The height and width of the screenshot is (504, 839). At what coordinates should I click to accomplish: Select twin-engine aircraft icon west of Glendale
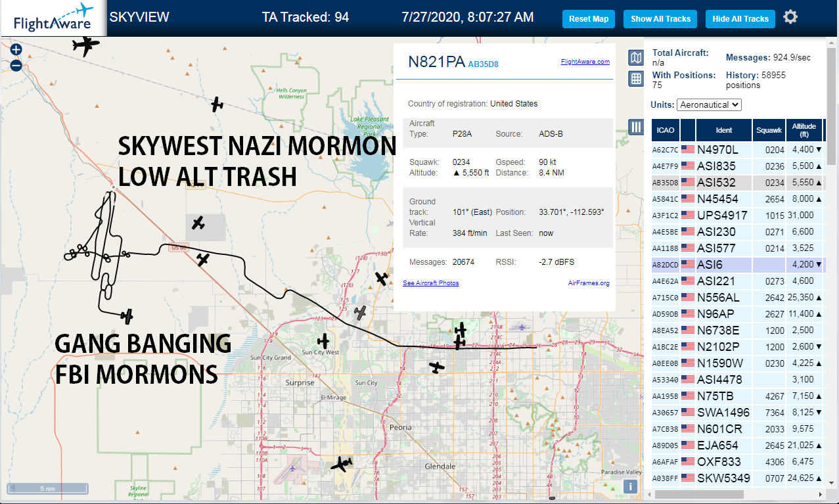pos(342,464)
